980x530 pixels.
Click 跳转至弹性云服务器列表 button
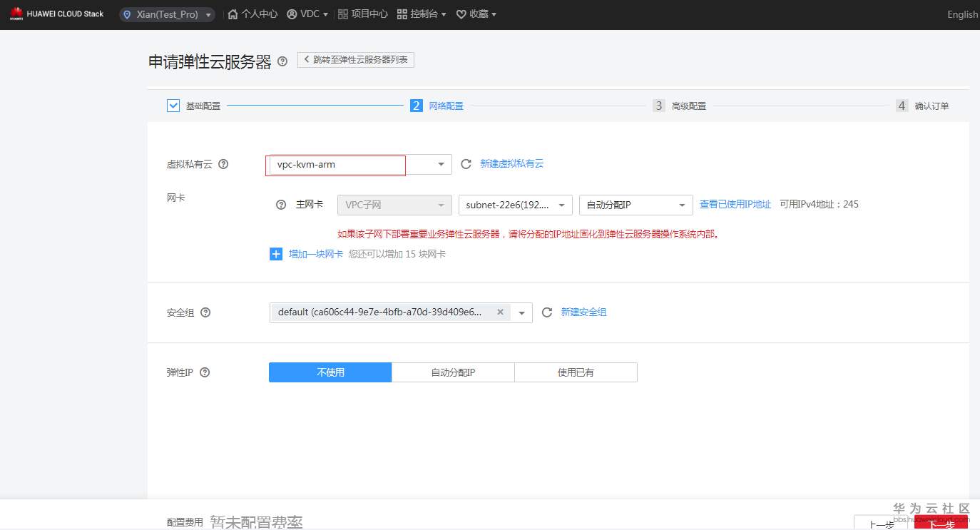(x=356, y=60)
